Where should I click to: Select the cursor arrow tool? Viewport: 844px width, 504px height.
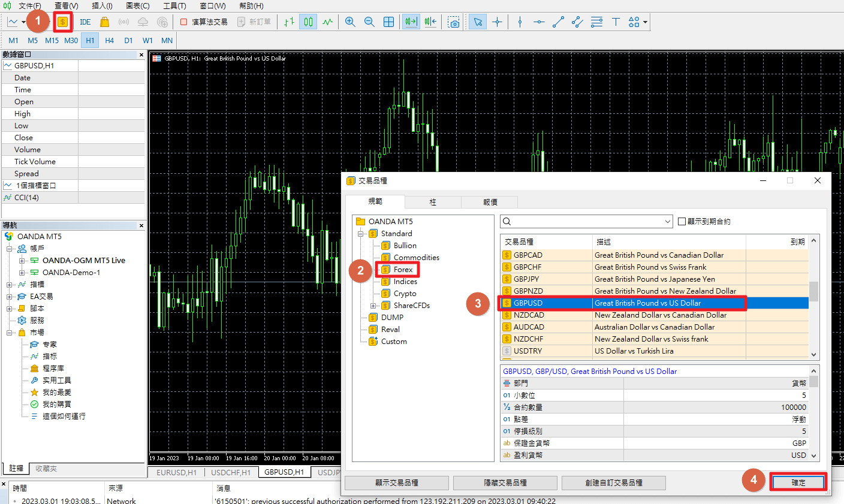click(478, 22)
